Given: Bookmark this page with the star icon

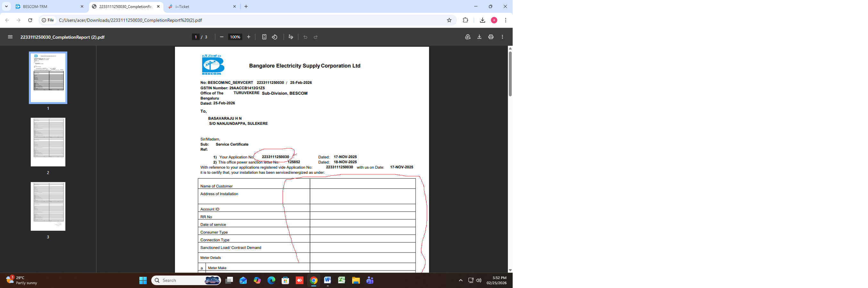Looking at the screenshot, I should pyautogui.click(x=449, y=20).
